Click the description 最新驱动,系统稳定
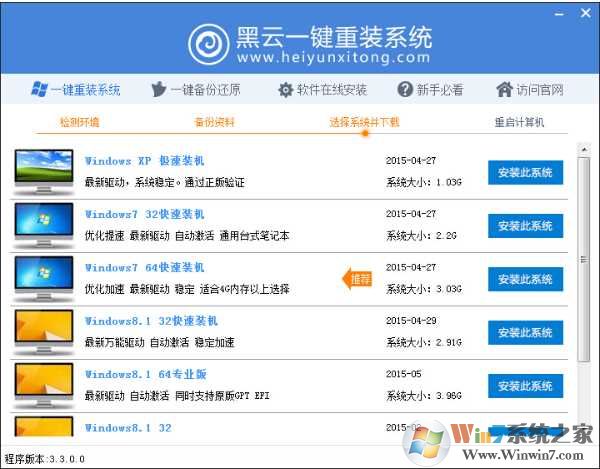Viewport: 600px width, 469px height. point(129,182)
